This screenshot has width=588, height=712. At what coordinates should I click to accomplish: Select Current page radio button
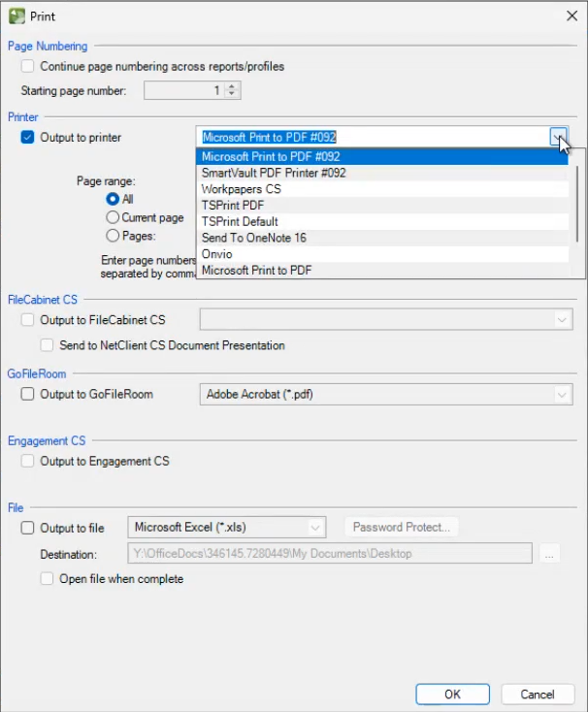113,217
